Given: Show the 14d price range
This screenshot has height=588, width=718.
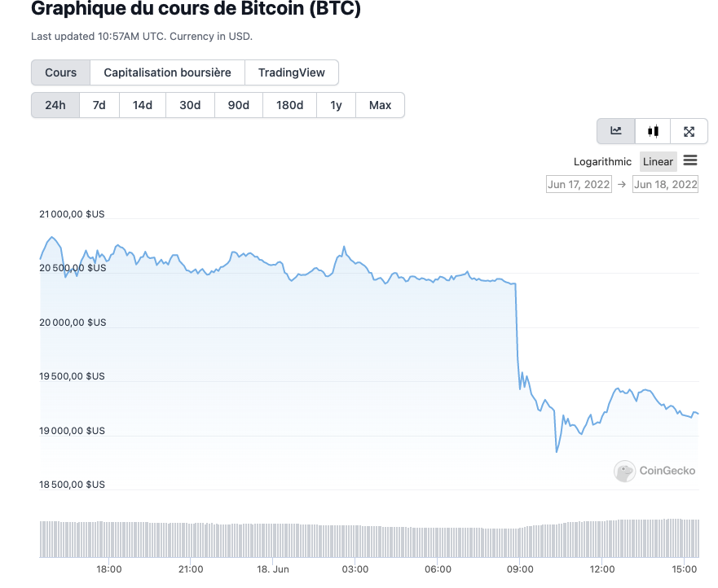Looking at the screenshot, I should click(x=143, y=105).
